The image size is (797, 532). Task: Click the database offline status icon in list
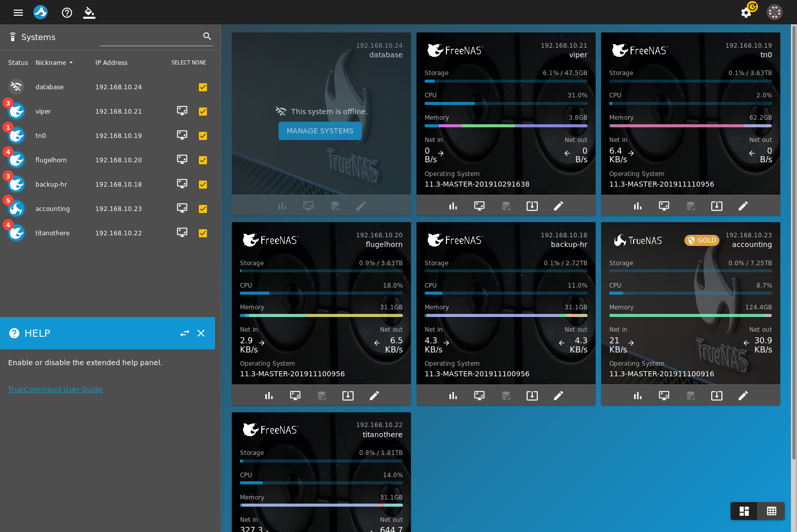tap(16, 87)
